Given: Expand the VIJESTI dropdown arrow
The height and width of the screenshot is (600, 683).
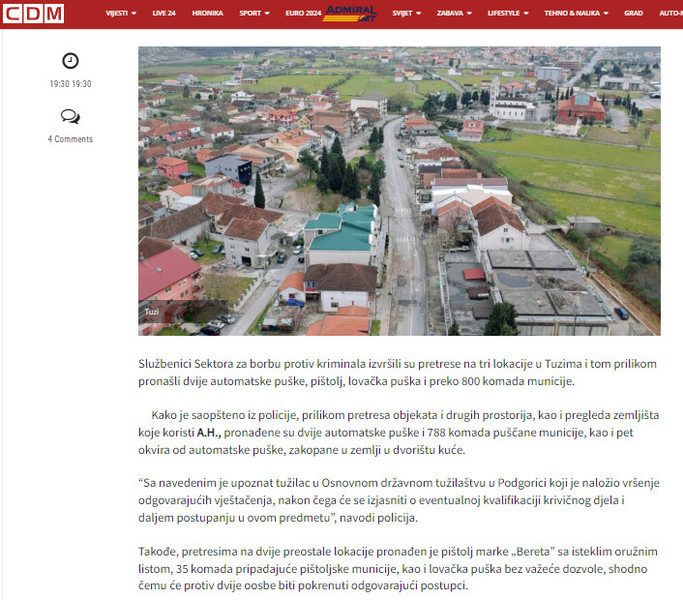Looking at the screenshot, I should click(134, 14).
